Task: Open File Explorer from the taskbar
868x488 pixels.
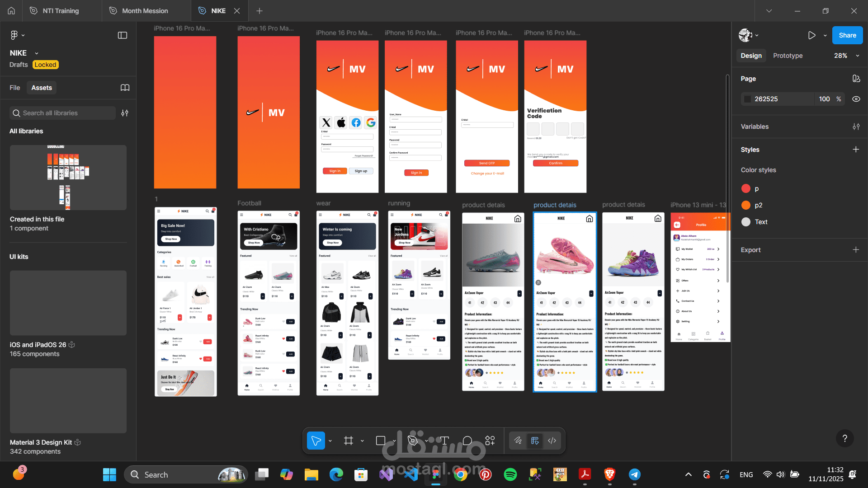Action: tap(311, 475)
